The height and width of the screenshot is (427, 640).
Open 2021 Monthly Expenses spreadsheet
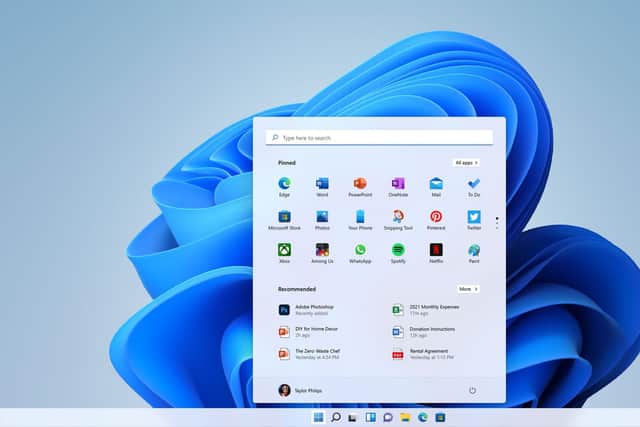[x=426, y=310]
